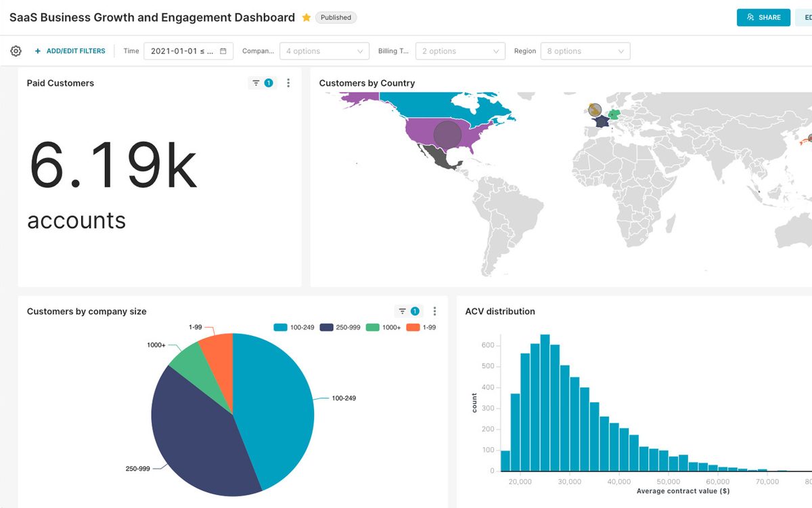Click the Customers by Country title

click(367, 83)
